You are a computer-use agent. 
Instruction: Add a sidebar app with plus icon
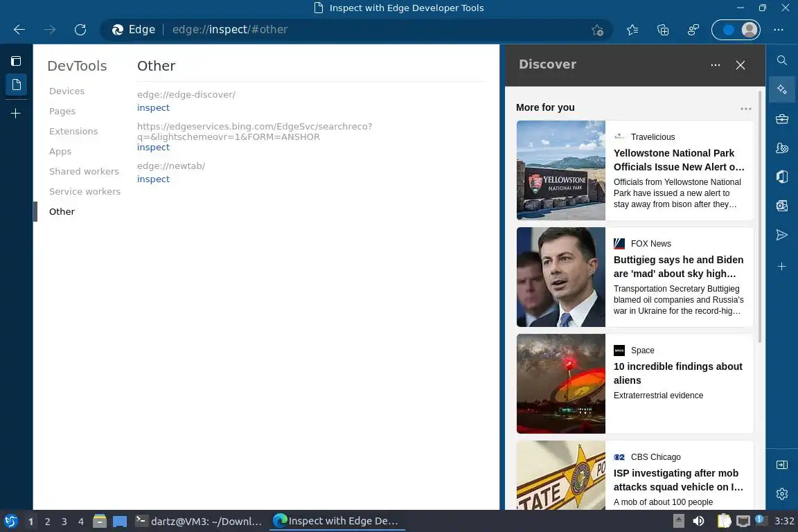click(782, 266)
